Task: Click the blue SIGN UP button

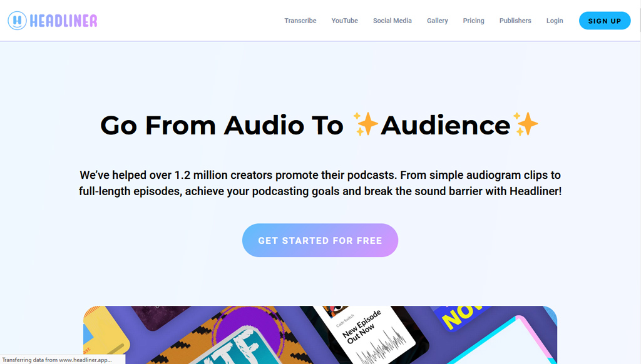Action: coord(605,21)
